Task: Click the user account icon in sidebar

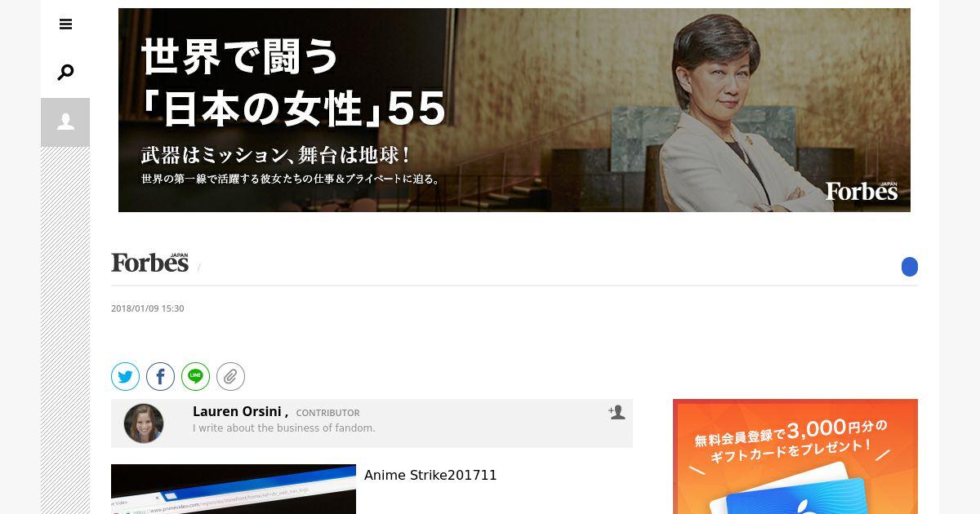Action: 65,122
